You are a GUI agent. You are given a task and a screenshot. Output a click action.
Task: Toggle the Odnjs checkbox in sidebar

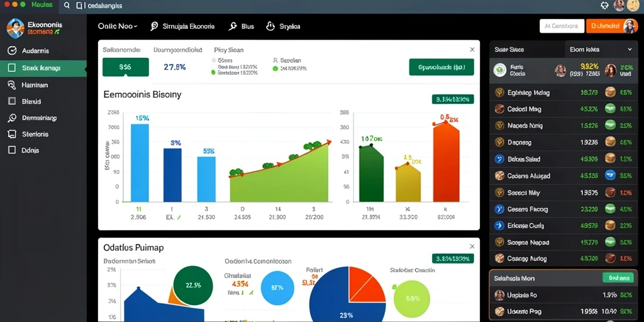12,150
